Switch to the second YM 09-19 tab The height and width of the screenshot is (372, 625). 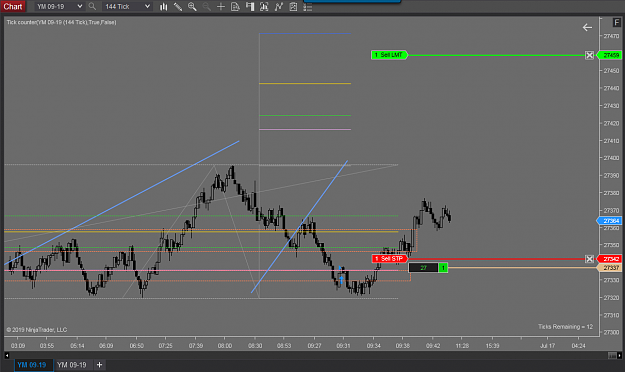72,365
